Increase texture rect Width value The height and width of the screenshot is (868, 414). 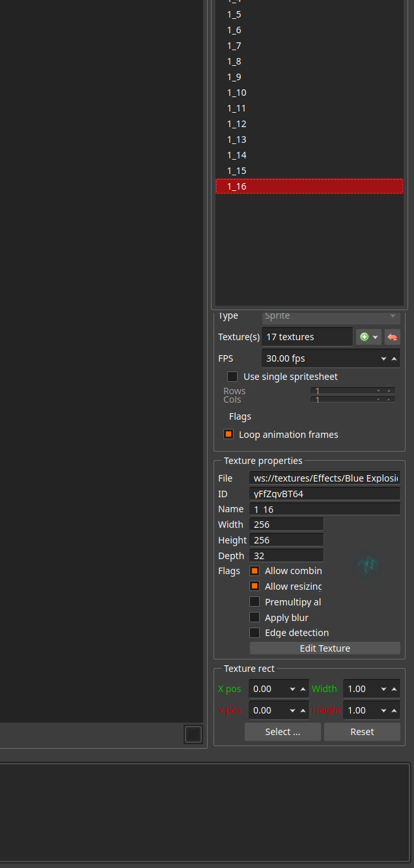pos(394,689)
